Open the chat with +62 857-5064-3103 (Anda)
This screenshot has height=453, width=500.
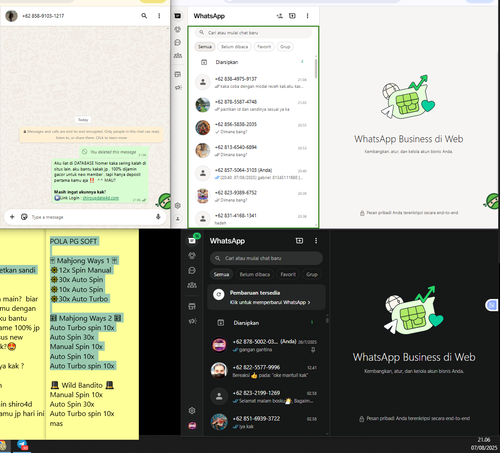[253, 173]
